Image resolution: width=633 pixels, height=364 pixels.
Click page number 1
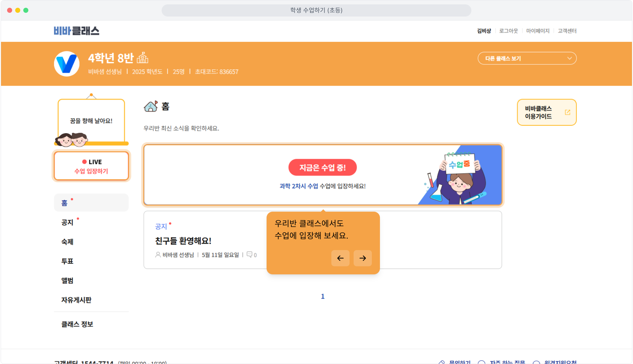(323, 296)
